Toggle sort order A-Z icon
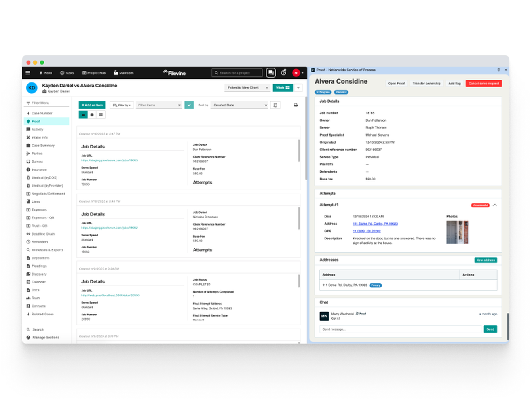 click(x=275, y=105)
